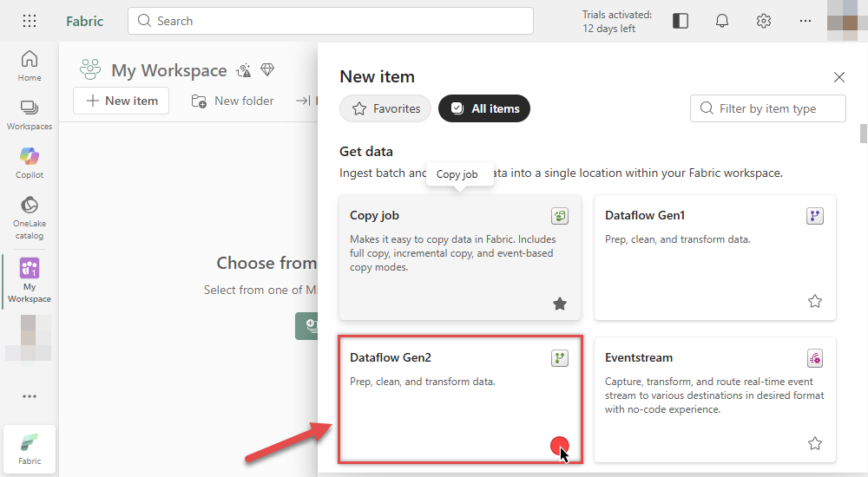Click the Dataflow Gen1 card icon
The height and width of the screenshot is (477, 868).
(815, 216)
